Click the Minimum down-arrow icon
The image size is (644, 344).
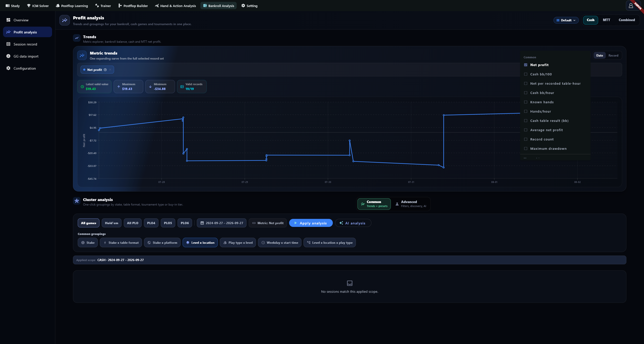coord(150,87)
